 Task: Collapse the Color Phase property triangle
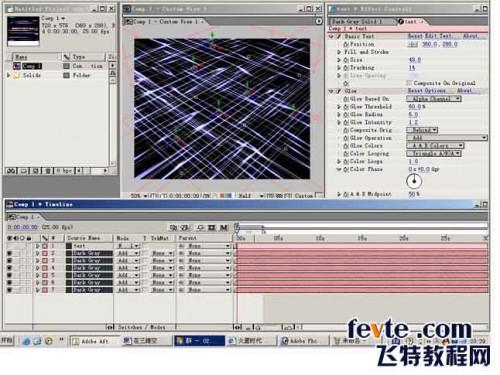[x=339, y=169]
